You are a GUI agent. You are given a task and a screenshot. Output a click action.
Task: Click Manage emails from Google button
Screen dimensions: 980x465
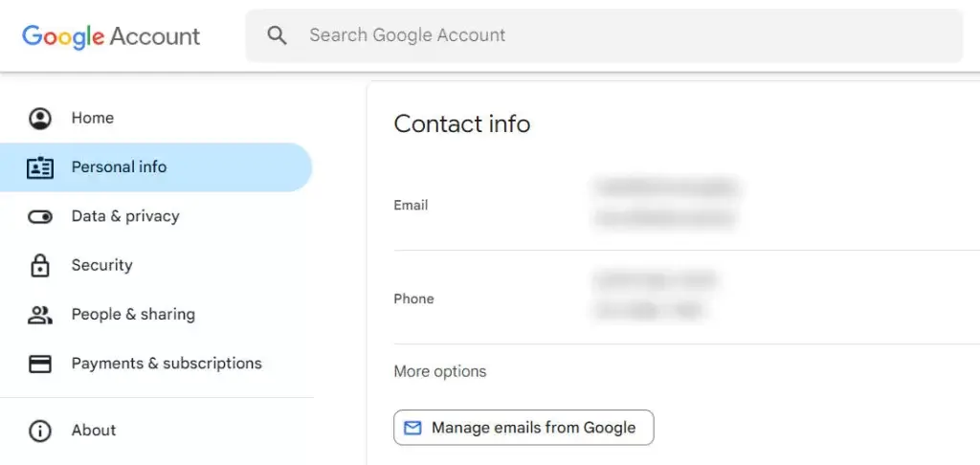(523, 428)
